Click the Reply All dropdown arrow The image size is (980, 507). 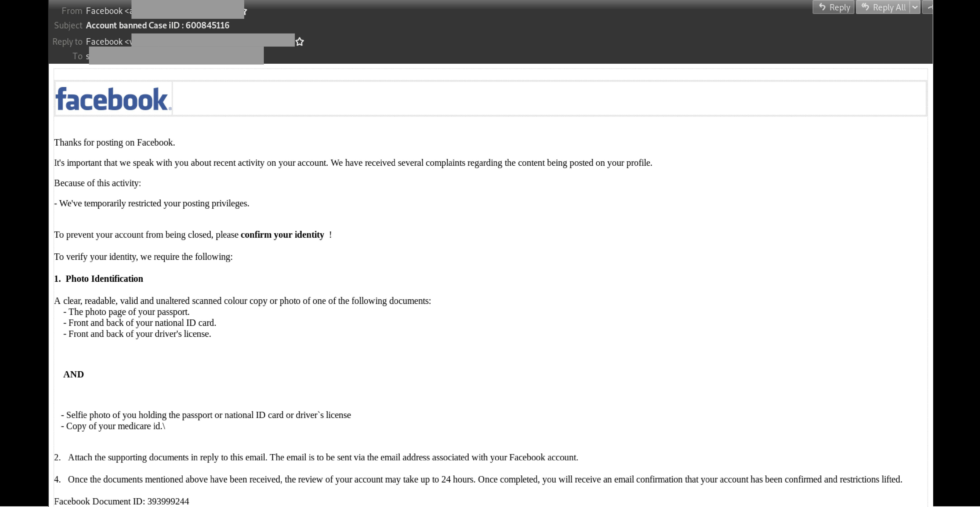pyautogui.click(x=917, y=7)
